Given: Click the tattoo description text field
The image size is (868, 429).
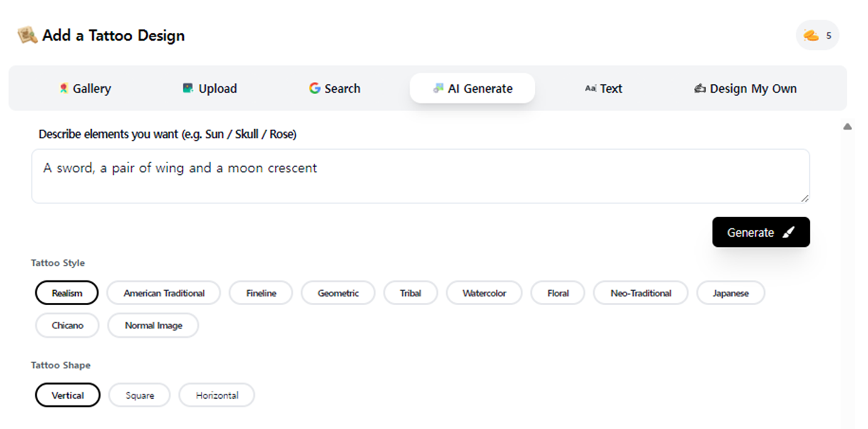Looking at the screenshot, I should (421, 176).
